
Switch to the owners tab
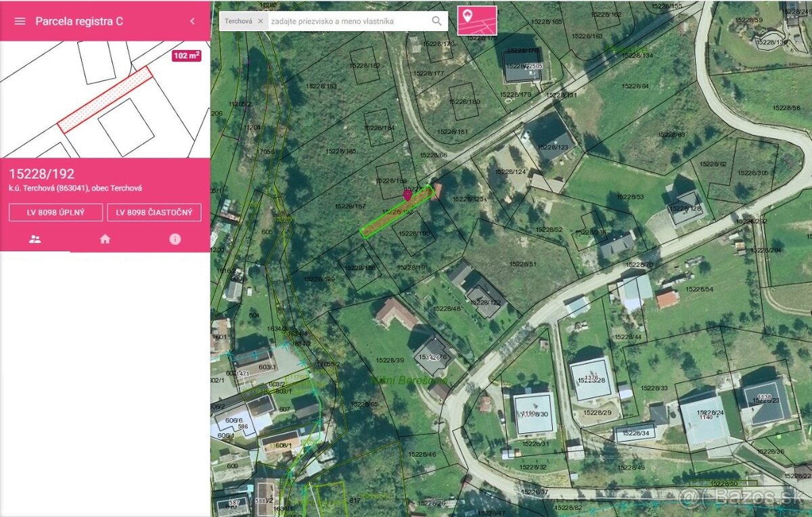[35, 239]
